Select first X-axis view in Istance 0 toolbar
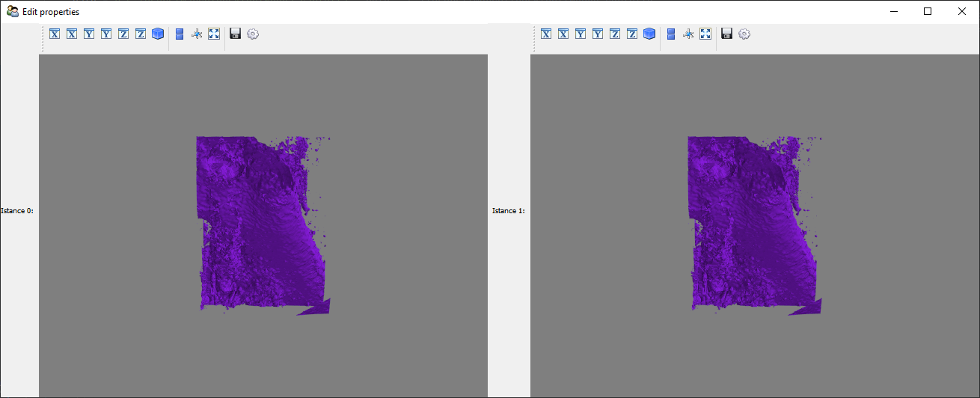The image size is (980, 398). tap(55, 34)
